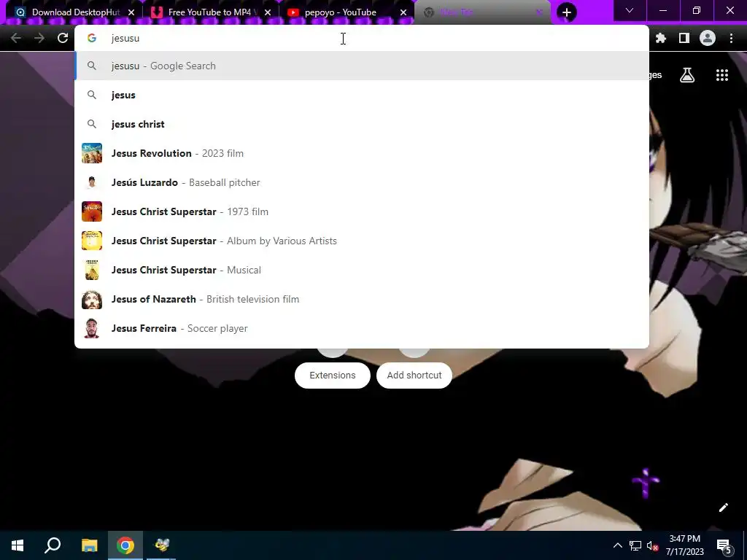Select Jesus of Nazareth television film suggestion
The image size is (747, 560).
point(362,299)
